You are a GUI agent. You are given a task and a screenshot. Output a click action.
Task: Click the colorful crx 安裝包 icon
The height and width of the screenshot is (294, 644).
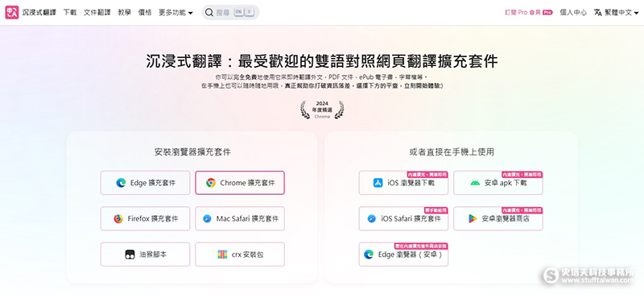[222, 255]
